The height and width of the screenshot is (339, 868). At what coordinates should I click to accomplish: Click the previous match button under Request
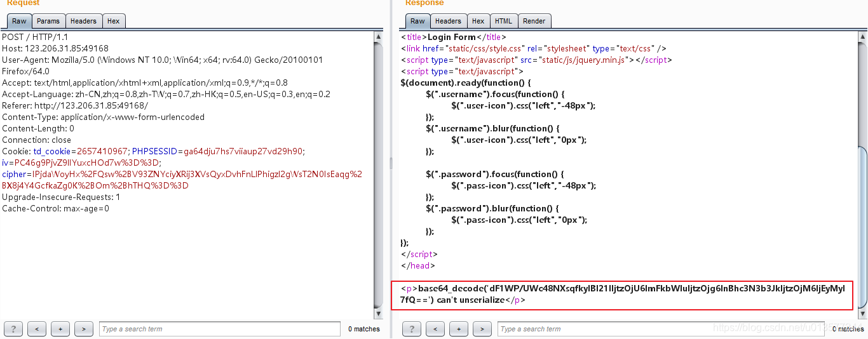point(37,329)
